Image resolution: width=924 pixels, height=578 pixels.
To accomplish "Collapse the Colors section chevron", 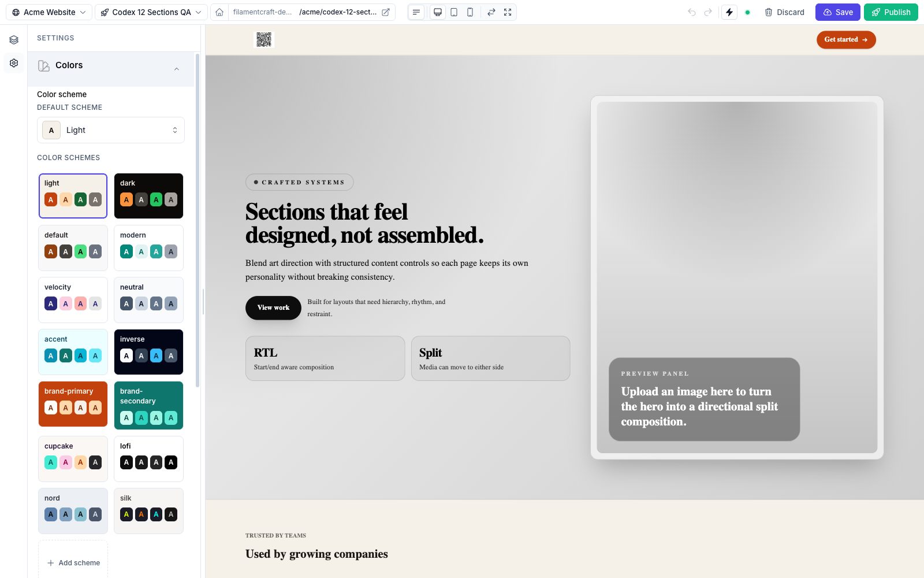I will [177, 69].
